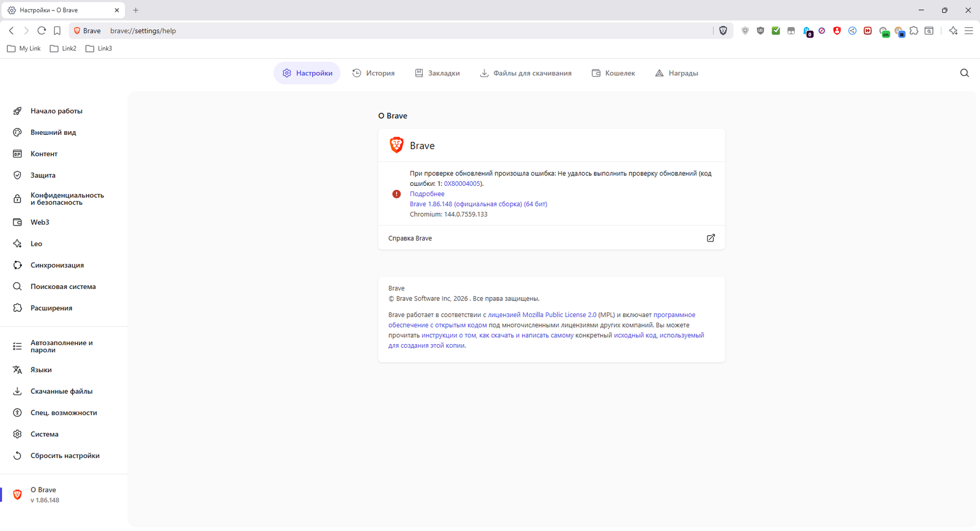The image size is (980, 531).
Task: Open the extensions puzzle piece icon
Action: (x=914, y=31)
